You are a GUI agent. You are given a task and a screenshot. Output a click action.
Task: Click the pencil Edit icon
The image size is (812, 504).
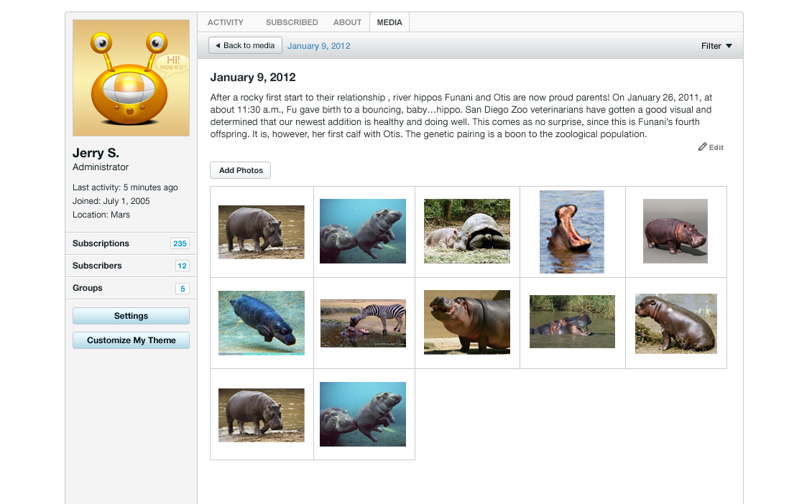[703, 147]
